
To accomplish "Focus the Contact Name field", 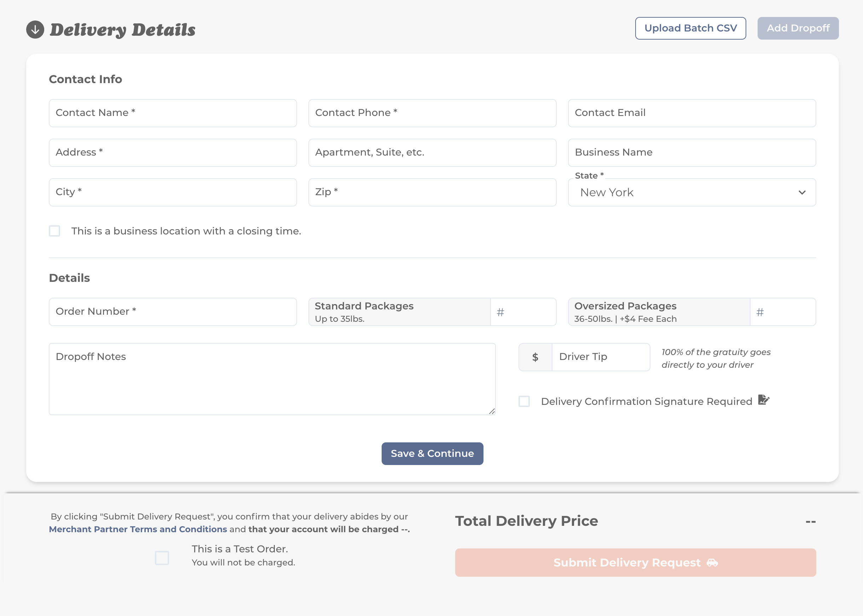I will pos(173,113).
